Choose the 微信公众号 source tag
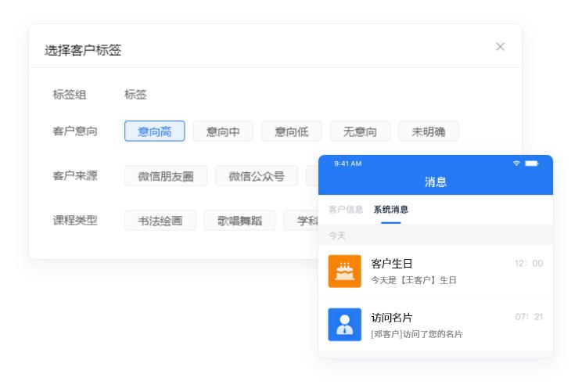The height and width of the screenshot is (392, 582). click(x=257, y=175)
